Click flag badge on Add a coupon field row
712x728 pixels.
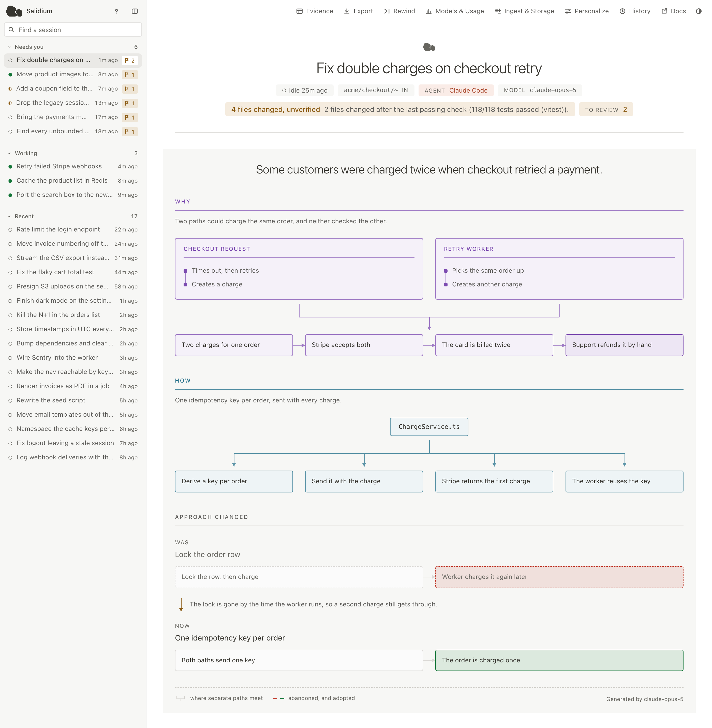130,89
